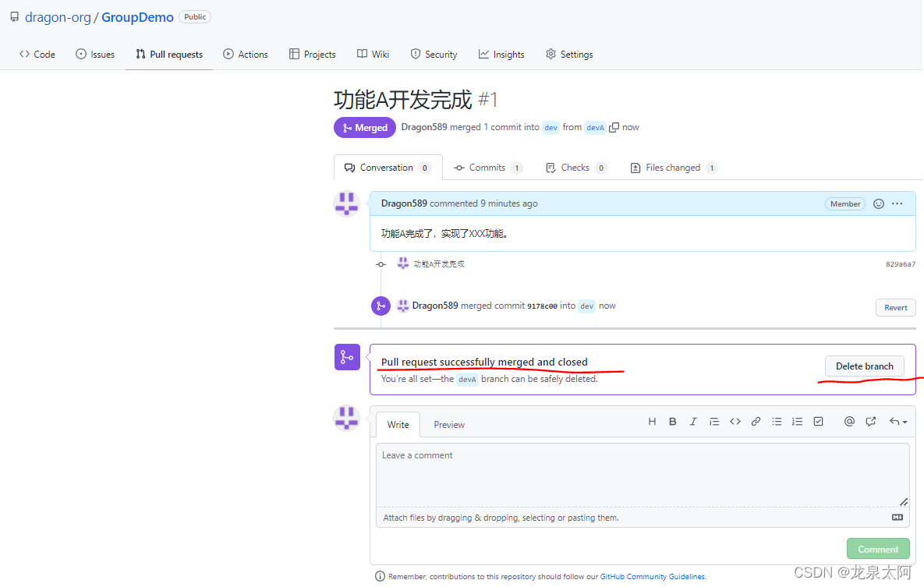This screenshot has width=924, height=587.
Task: Add a link using the chain icon
Action: tap(756, 422)
